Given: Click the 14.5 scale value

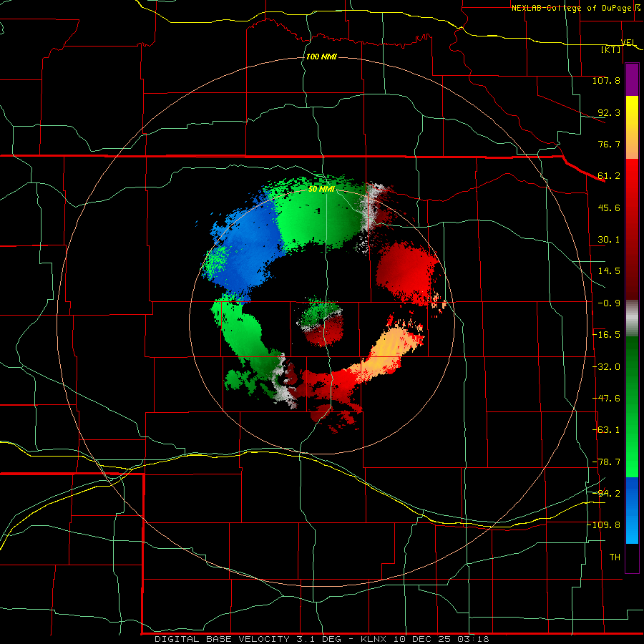Looking at the screenshot, I should click(609, 271).
